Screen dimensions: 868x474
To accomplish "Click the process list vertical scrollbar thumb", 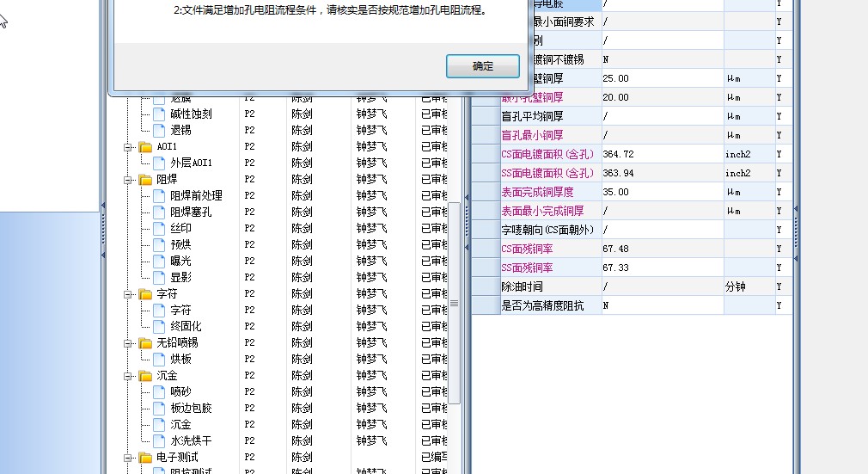I will [454, 304].
